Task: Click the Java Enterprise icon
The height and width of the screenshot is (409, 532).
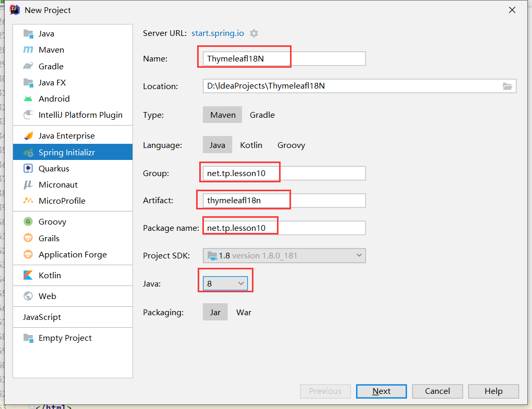Action: point(28,136)
